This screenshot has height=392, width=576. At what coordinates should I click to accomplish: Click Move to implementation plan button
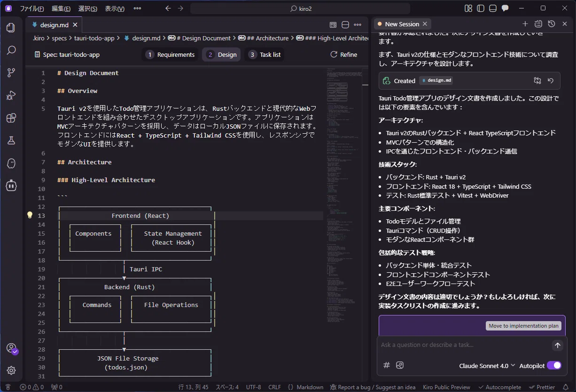pyautogui.click(x=523, y=326)
